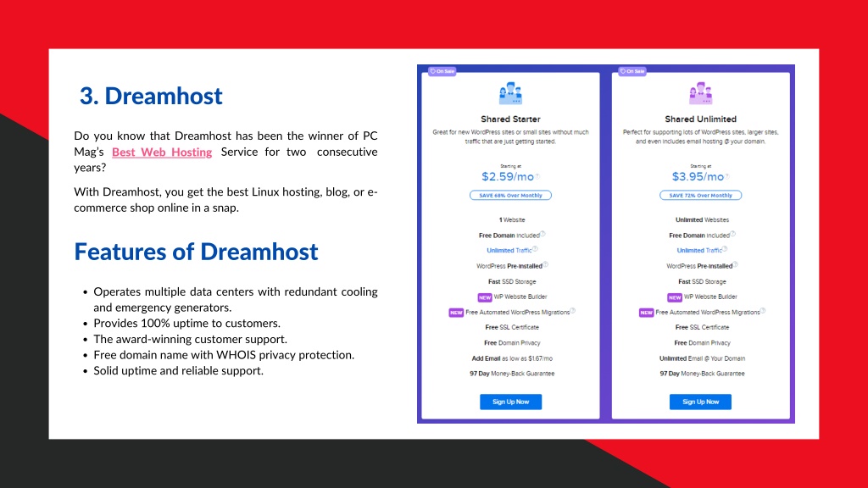Click the WordPress Migrations info icon in Shared Starter
The width and height of the screenshot is (868, 488).
(573, 311)
